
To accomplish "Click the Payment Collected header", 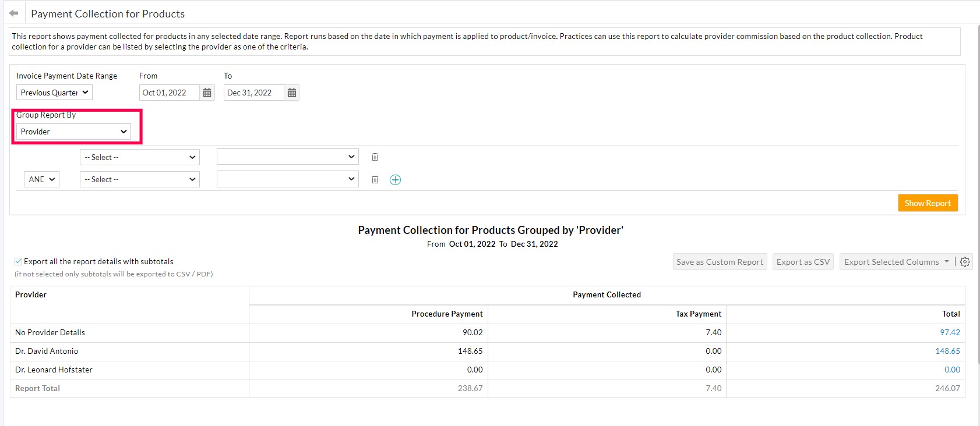I will tap(607, 294).
